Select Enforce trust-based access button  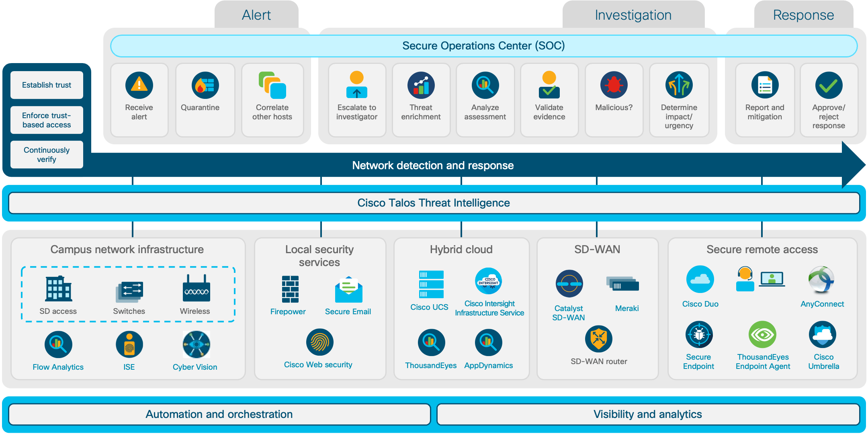[47, 120]
